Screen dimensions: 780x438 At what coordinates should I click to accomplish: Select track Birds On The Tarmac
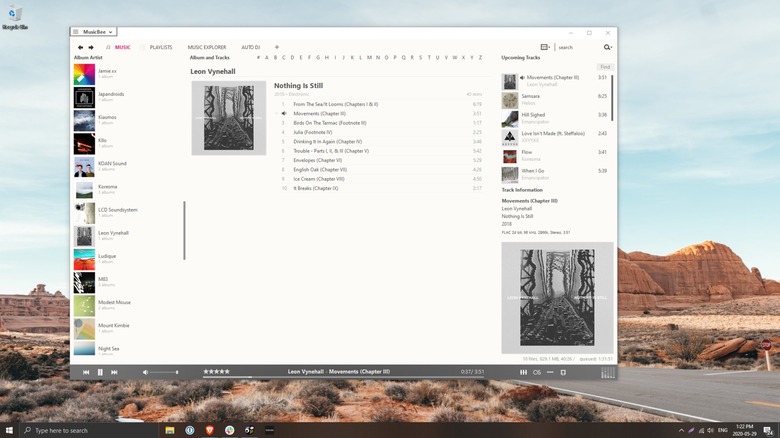pos(381,123)
